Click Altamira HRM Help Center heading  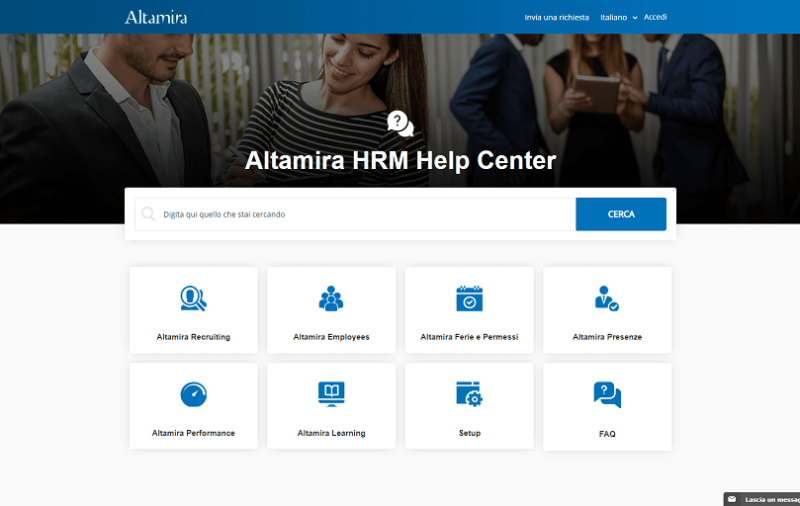(x=401, y=160)
